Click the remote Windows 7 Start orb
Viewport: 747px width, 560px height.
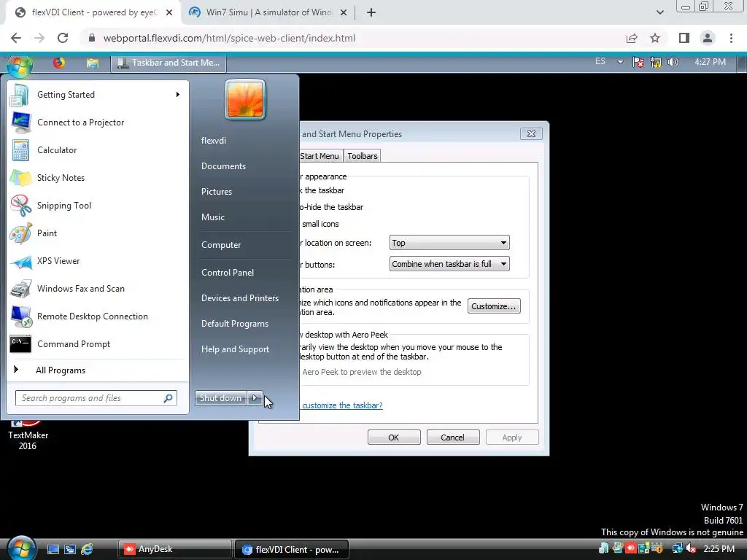coord(20,66)
